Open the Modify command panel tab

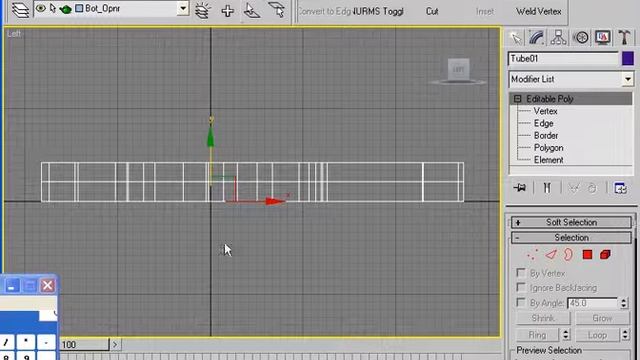pos(537,38)
